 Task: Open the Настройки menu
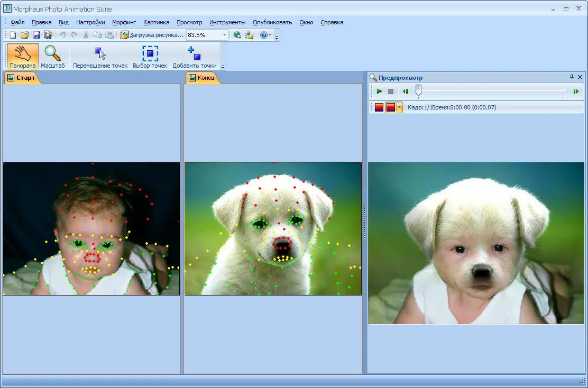(90, 22)
